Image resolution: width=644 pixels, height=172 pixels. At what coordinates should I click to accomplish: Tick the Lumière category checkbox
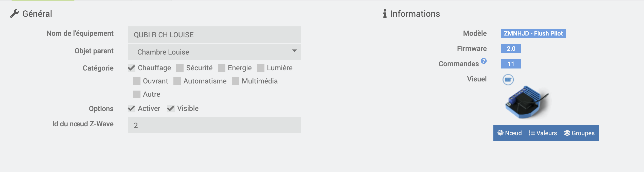[260, 68]
